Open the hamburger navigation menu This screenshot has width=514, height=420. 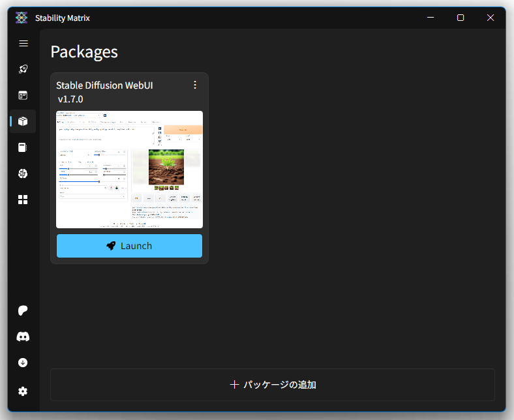tap(23, 43)
